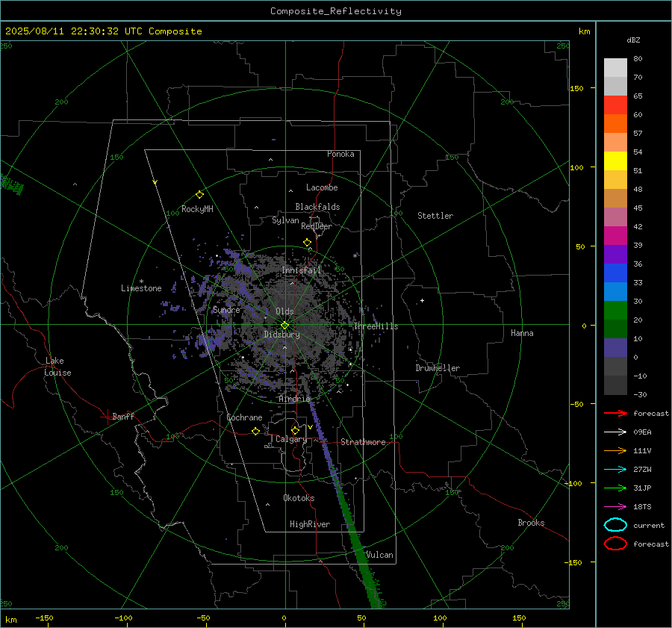Click the HighRiver town label
Viewport: 672px width, 628px height.
[310, 524]
